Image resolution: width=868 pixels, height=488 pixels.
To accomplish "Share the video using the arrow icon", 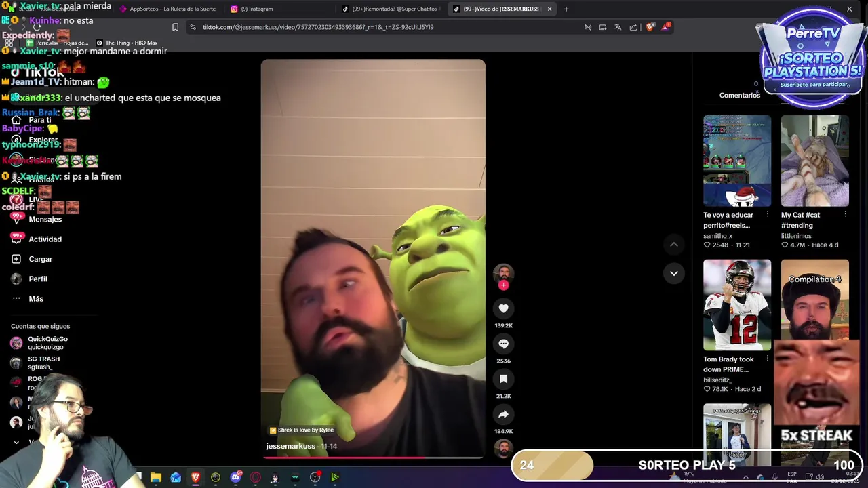I will [x=503, y=414].
